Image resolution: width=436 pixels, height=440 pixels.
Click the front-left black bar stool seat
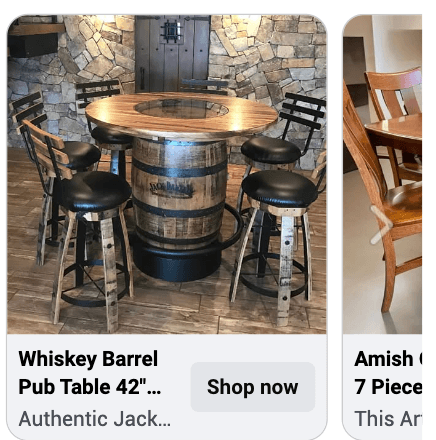[95, 191]
